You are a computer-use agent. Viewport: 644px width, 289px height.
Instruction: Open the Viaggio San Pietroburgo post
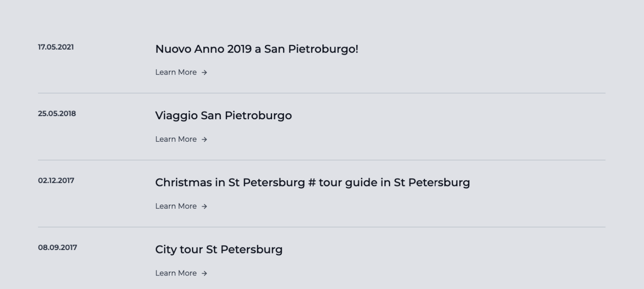click(224, 115)
